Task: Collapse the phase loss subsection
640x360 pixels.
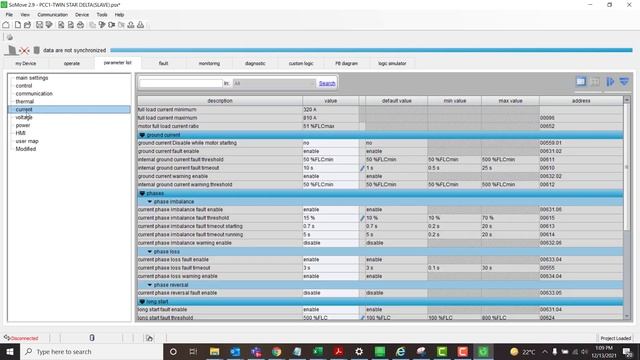Action: 149,251
